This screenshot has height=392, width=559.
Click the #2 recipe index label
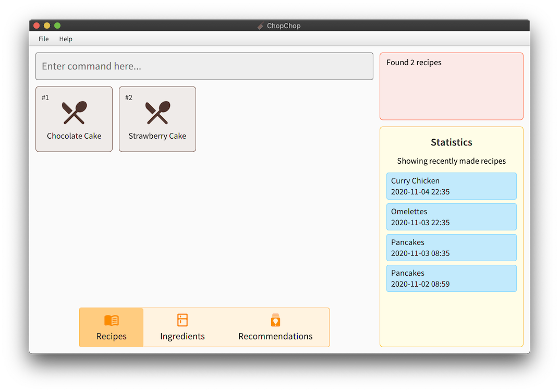click(129, 97)
